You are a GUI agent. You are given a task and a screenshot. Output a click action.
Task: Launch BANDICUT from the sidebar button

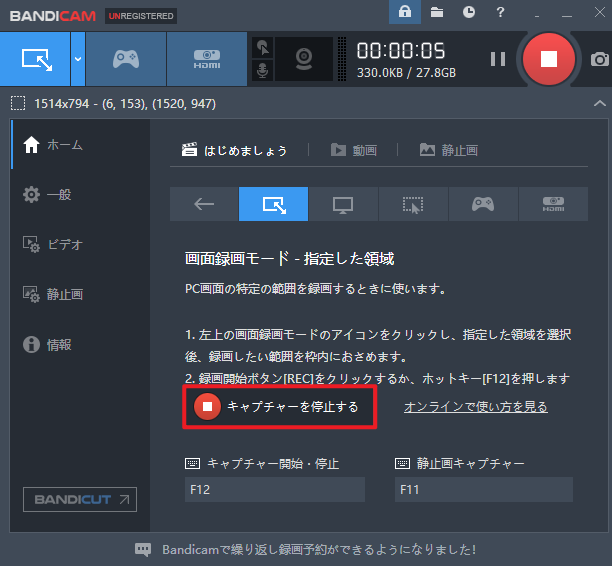coord(80,499)
